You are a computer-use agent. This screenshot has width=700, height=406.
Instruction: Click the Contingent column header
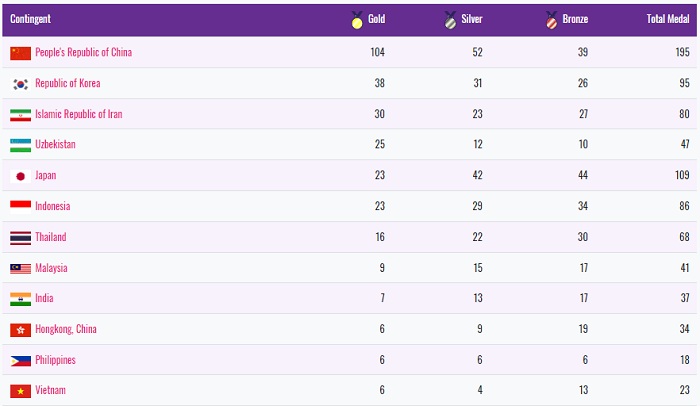point(31,19)
